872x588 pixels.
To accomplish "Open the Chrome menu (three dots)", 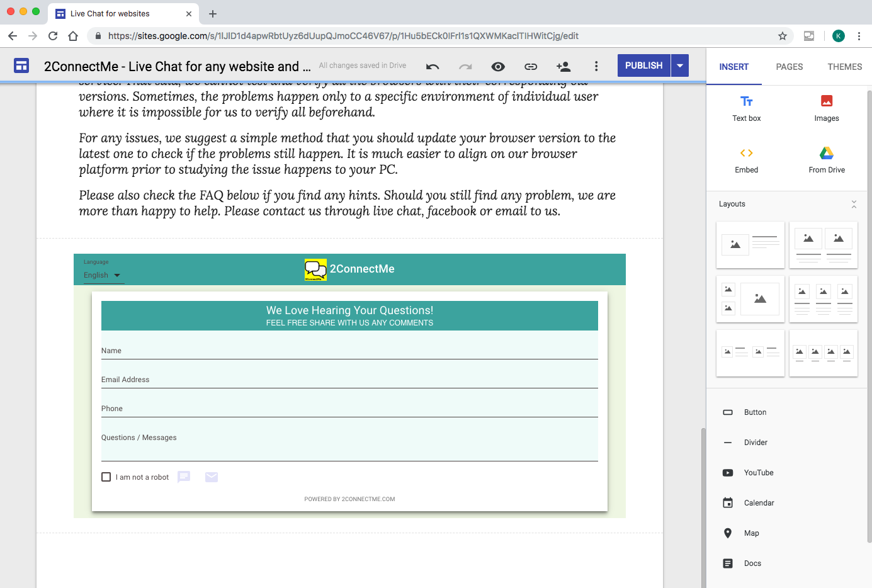I will click(x=859, y=36).
